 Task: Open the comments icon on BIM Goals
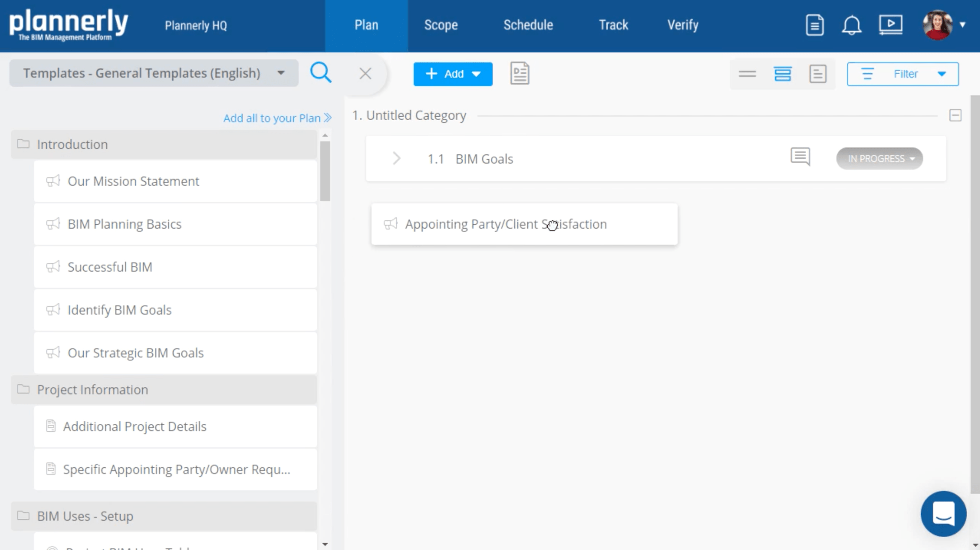pyautogui.click(x=800, y=157)
